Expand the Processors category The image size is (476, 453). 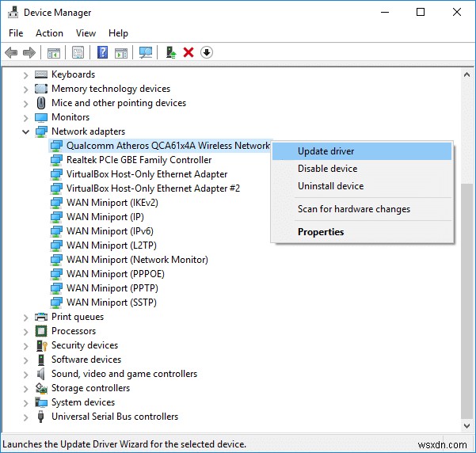point(26,332)
